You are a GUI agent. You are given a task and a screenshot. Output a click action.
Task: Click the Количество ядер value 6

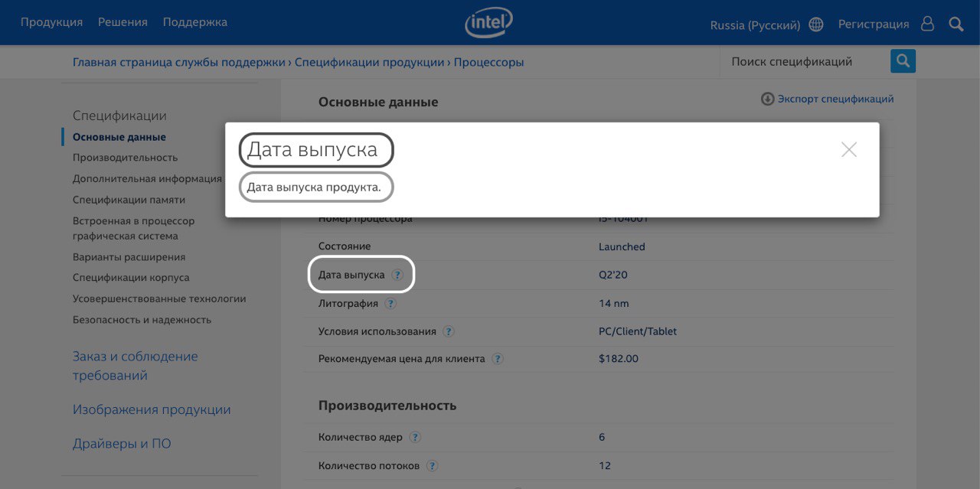click(x=602, y=437)
